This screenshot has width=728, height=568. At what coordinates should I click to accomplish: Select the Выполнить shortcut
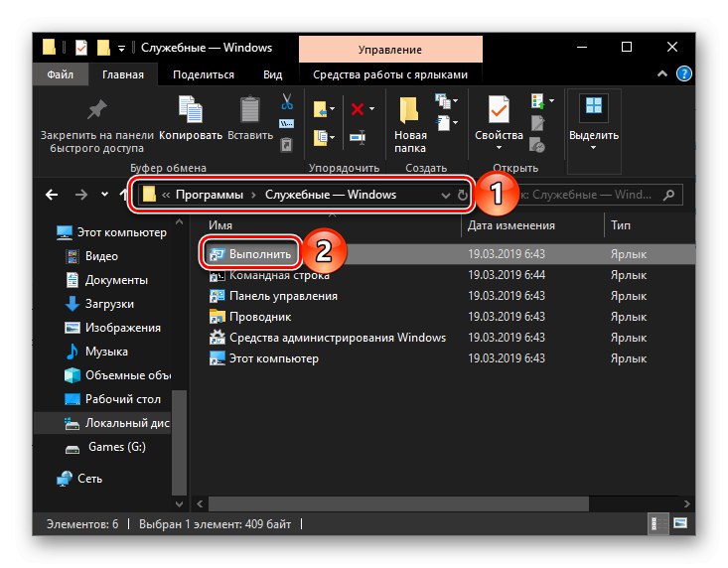tap(250, 254)
